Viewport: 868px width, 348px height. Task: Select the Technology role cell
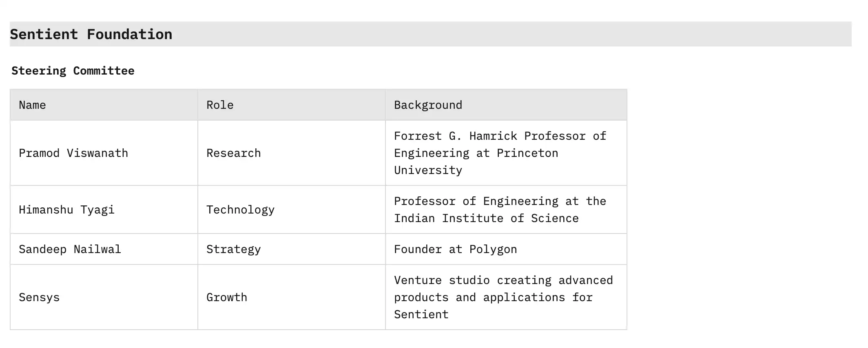(240, 210)
